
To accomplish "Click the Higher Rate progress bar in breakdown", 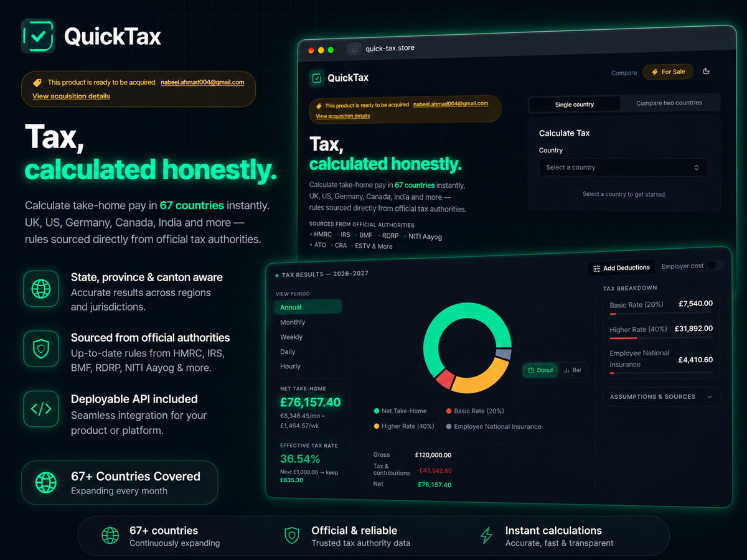I will 661,338.
